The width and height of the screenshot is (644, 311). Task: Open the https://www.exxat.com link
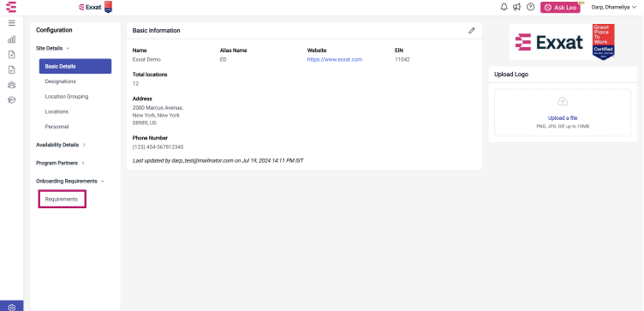tap(335, 60)
